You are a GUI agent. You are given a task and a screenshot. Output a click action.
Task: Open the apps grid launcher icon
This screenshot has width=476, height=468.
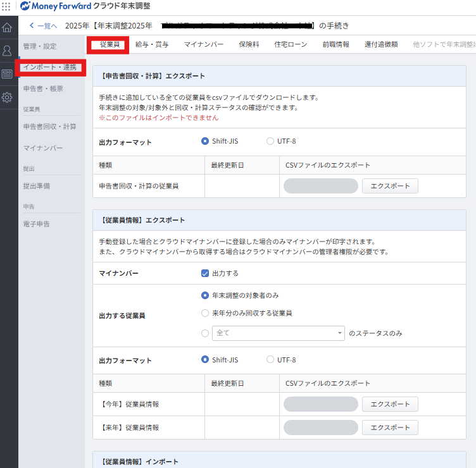tap(7, 6)
